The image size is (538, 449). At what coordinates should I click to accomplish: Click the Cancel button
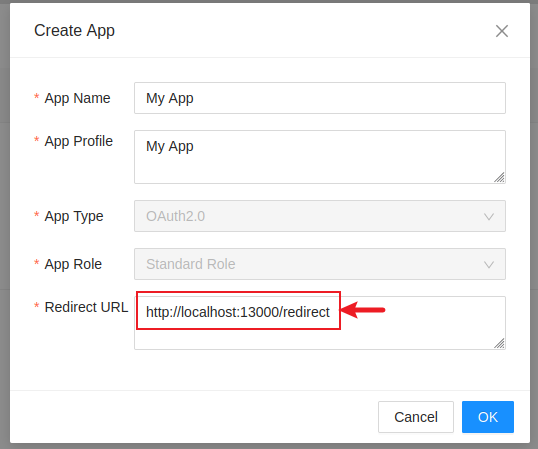(416, 417)
